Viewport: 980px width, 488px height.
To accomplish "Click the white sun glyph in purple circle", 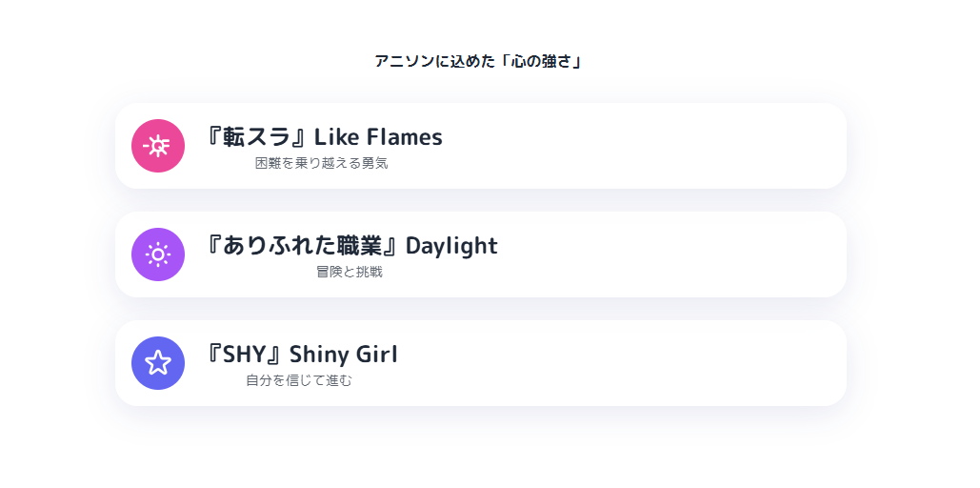I will [158, 254].
